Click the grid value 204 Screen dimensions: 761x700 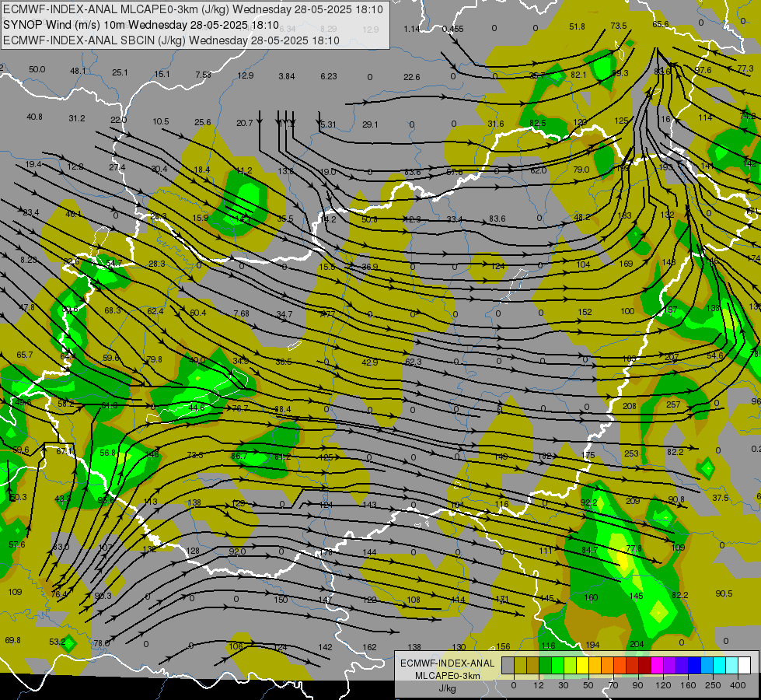click(637, 644)
